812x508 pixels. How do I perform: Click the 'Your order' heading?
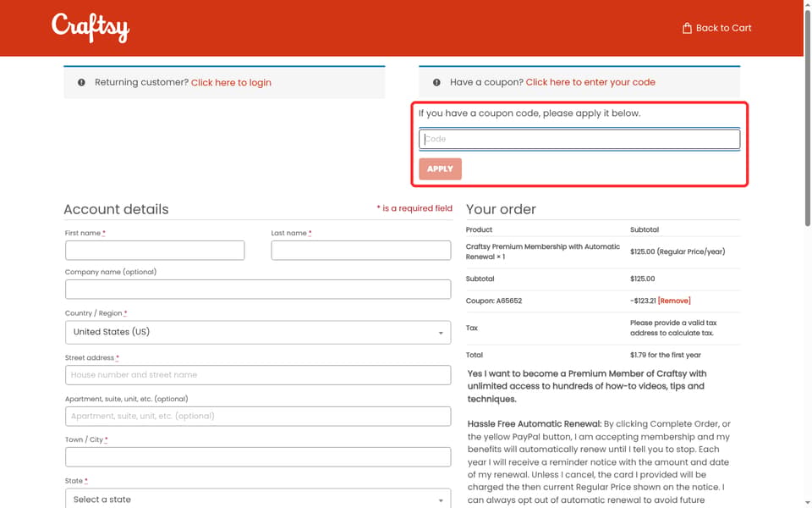(x=501, y=209)
